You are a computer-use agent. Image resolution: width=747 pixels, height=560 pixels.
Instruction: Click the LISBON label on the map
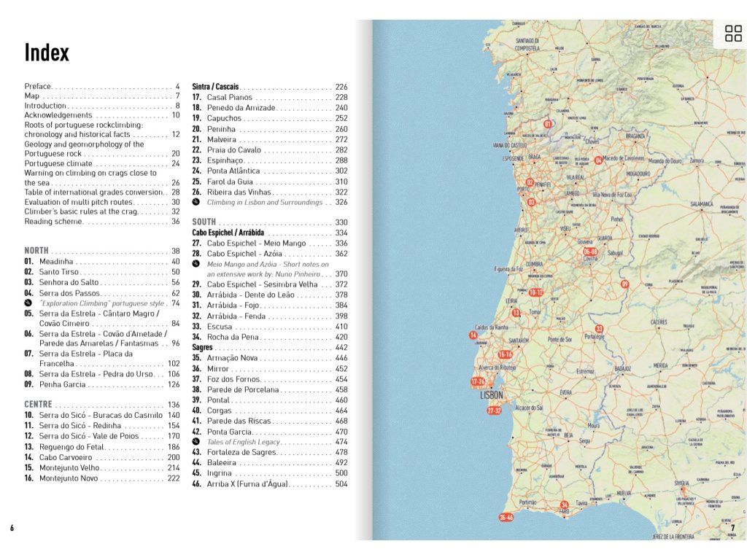(x=491, y=395)
